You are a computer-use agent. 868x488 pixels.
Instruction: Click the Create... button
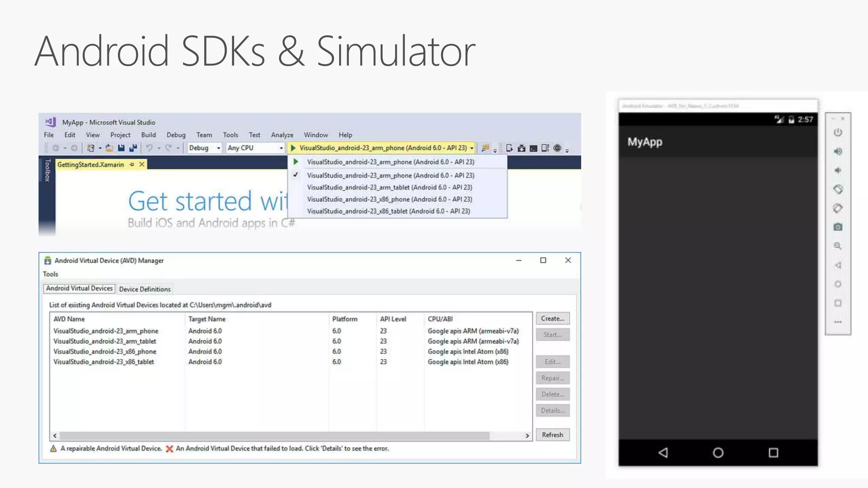click(552, 319)
